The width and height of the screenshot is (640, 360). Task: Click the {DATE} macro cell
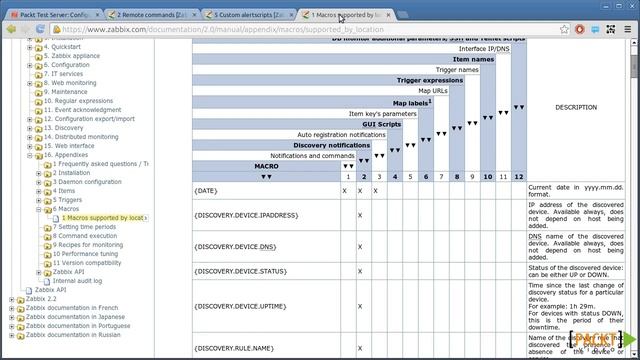267,191
